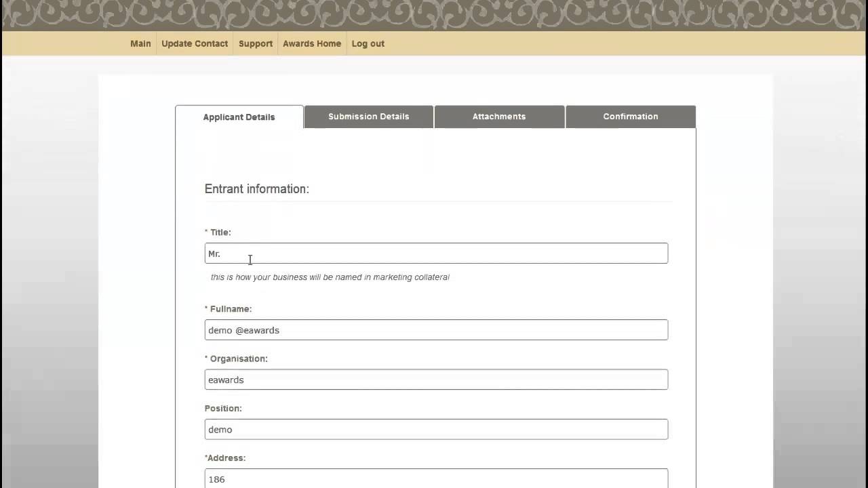Click the Organisation field containing eawards
This screenshot has width=868, height=488.
click(436, 380)
